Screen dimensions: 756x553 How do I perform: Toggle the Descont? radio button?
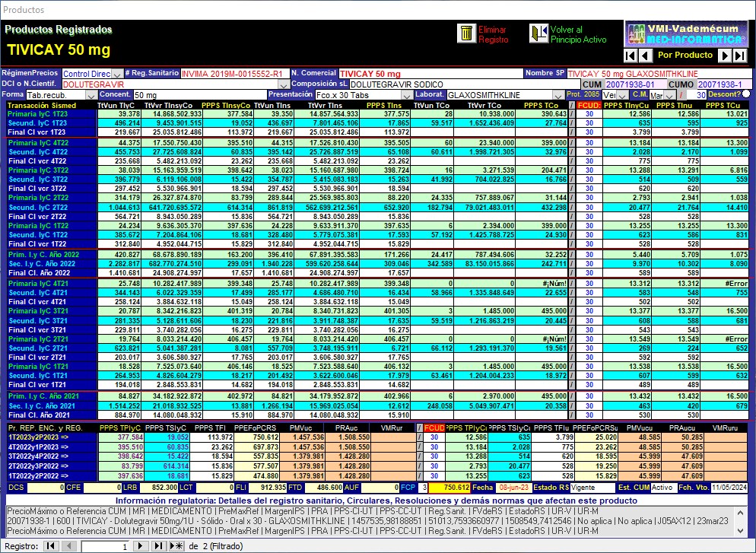click(x=746, y=94)
